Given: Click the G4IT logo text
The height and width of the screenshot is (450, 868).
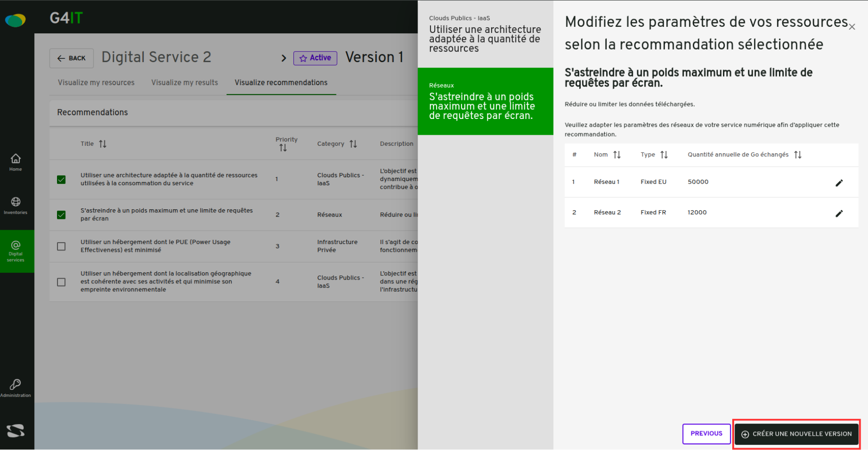Looking at the screenshot, I should click(66, 18).
